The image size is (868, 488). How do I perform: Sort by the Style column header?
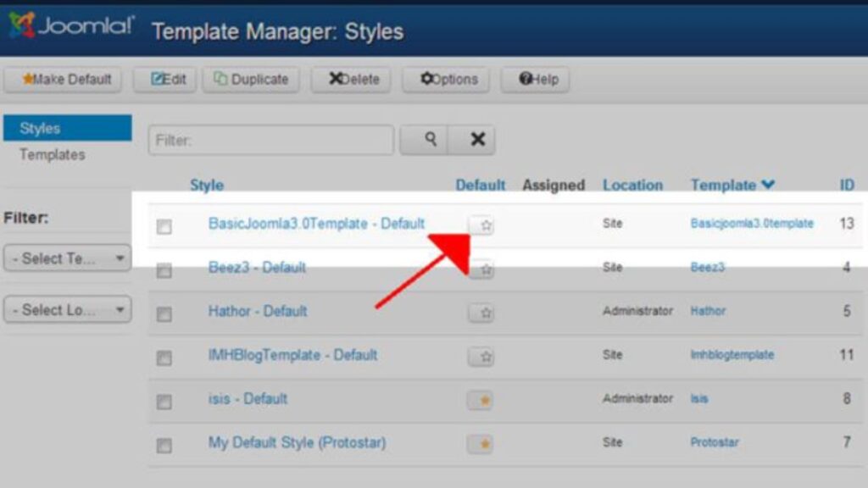click(207, 185)
